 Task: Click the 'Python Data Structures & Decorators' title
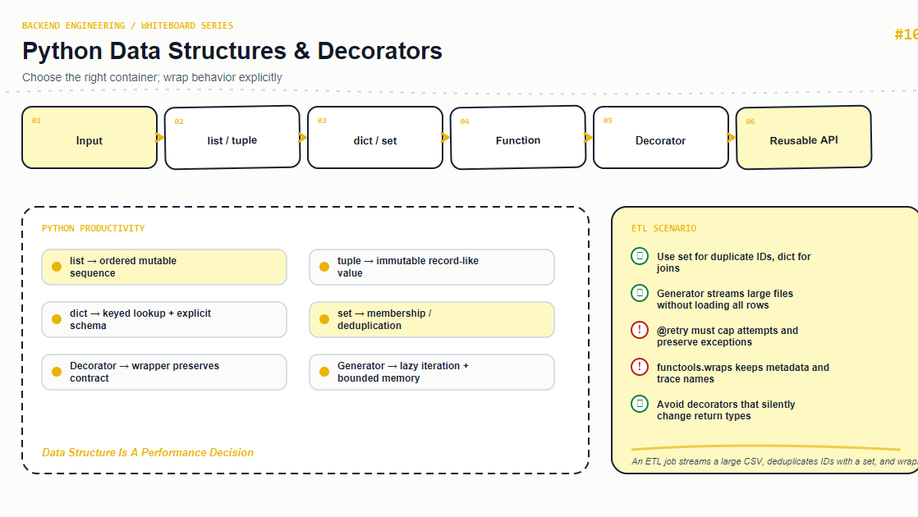pos(232,51)
